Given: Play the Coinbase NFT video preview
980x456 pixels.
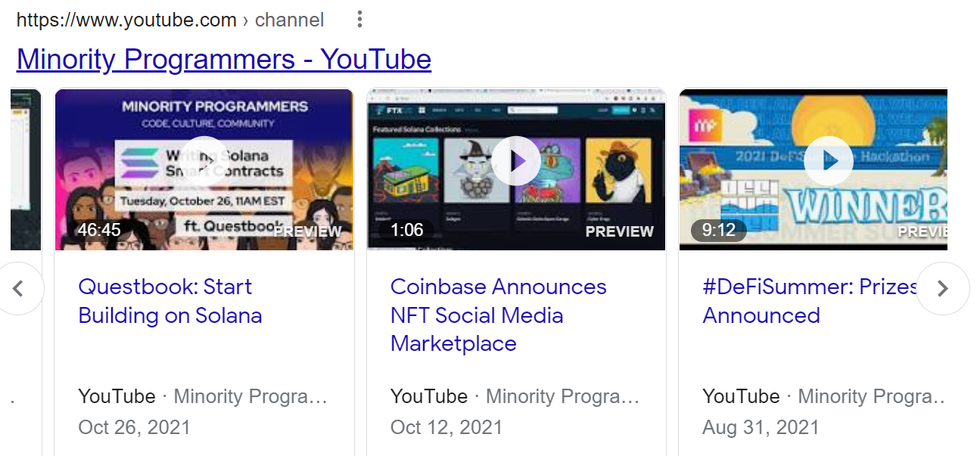Looking at the screenshot, I should 516,160.
